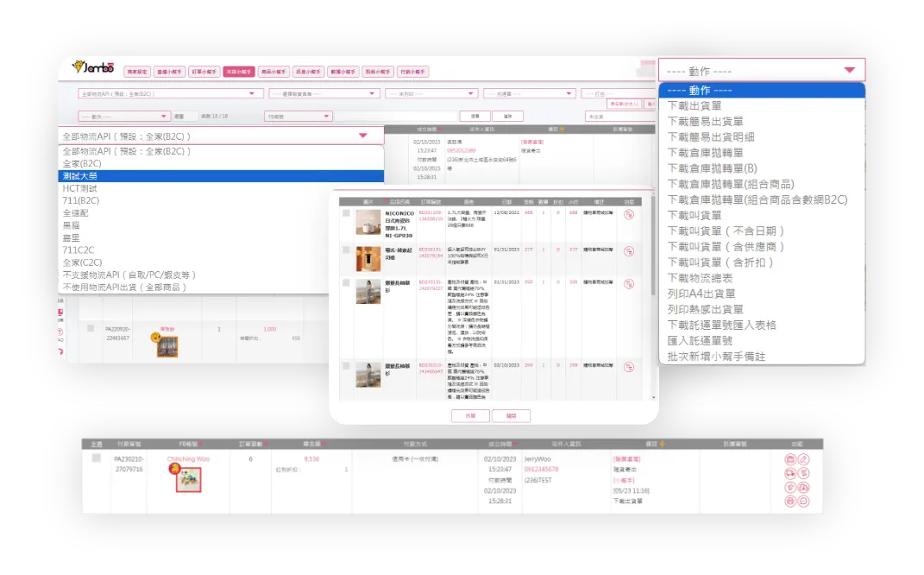Choose 下載出貨單 from action list

[695, 106]
